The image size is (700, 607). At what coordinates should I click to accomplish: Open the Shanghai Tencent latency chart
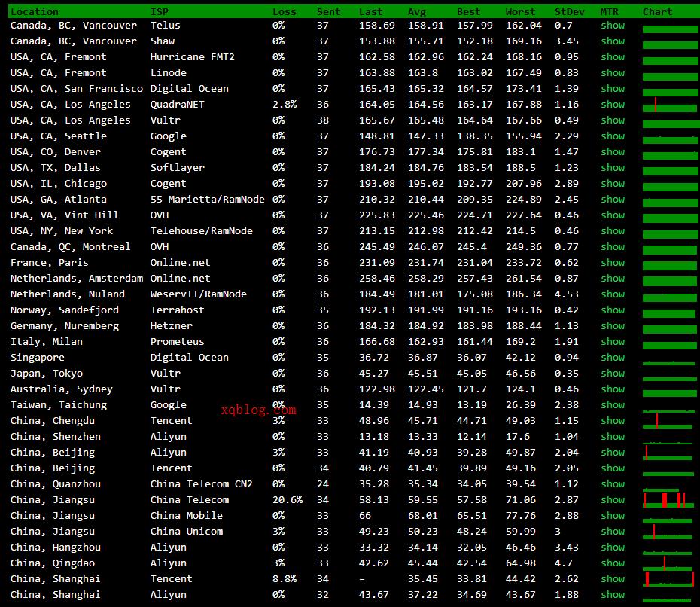[x=668, y=579]
